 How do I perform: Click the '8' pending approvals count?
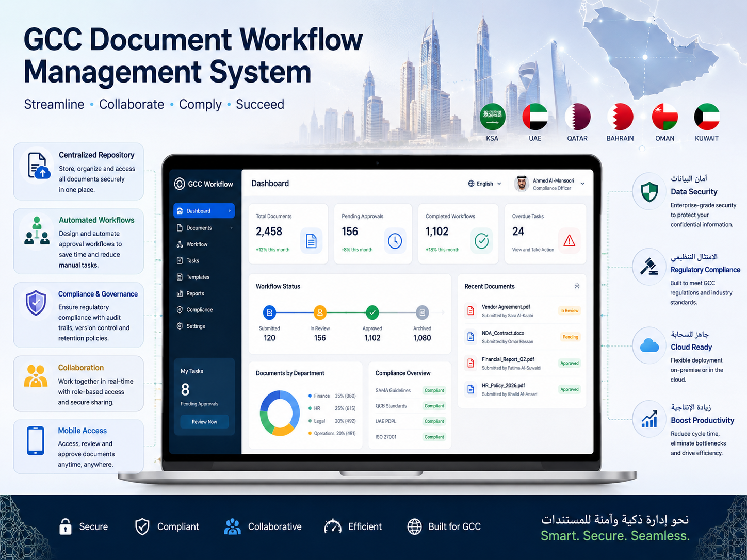click(185, 389)
